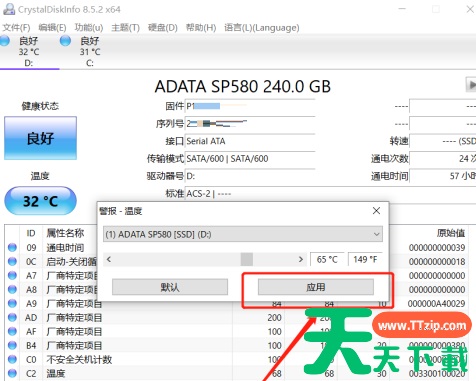This screenshot has width=476, height=381.
Task: Click the status orb of row C0
Action: pos(12,359)
